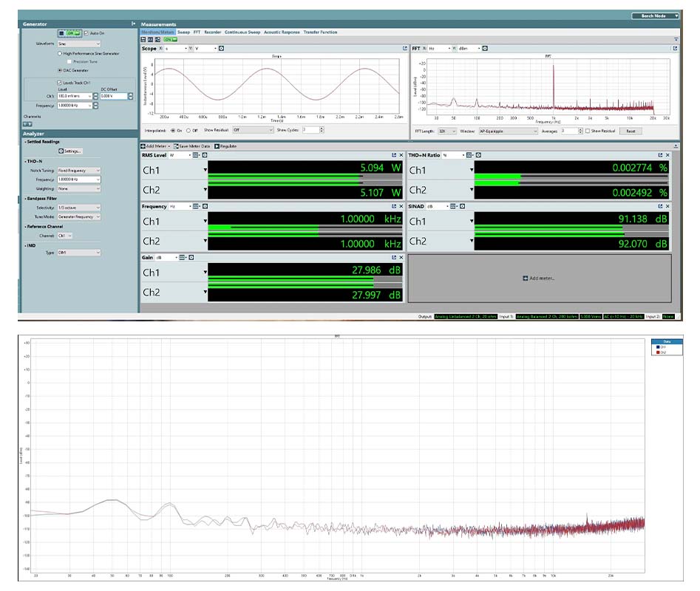Open Scope graph settings gear icon
This screenshot has width=700, height=591.
221,49
